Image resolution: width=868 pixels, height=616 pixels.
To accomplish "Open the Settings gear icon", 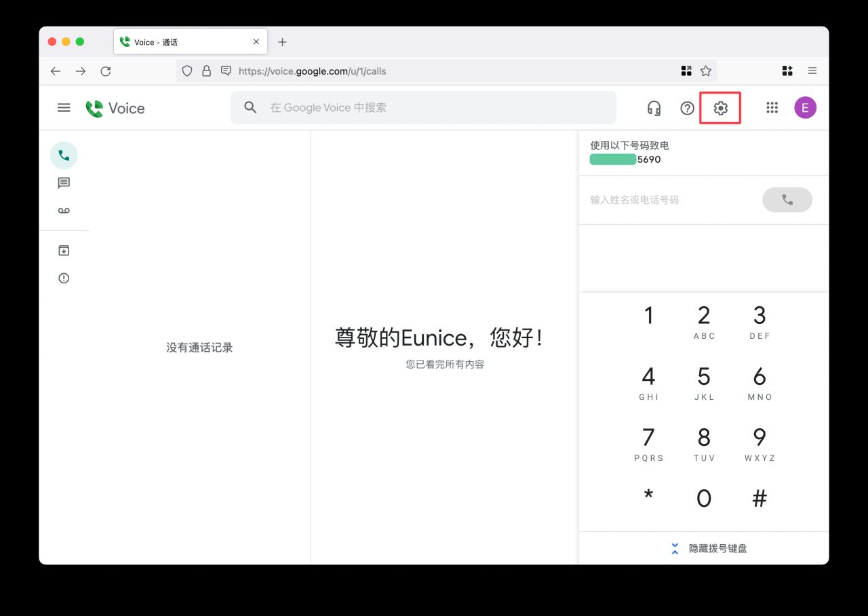I will click(720, 108).
